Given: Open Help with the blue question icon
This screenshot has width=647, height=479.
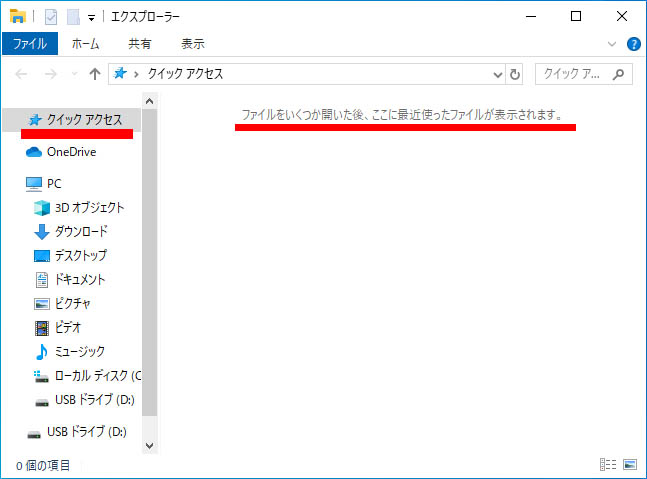Looking at the screenshot, I should coord(633,44).
